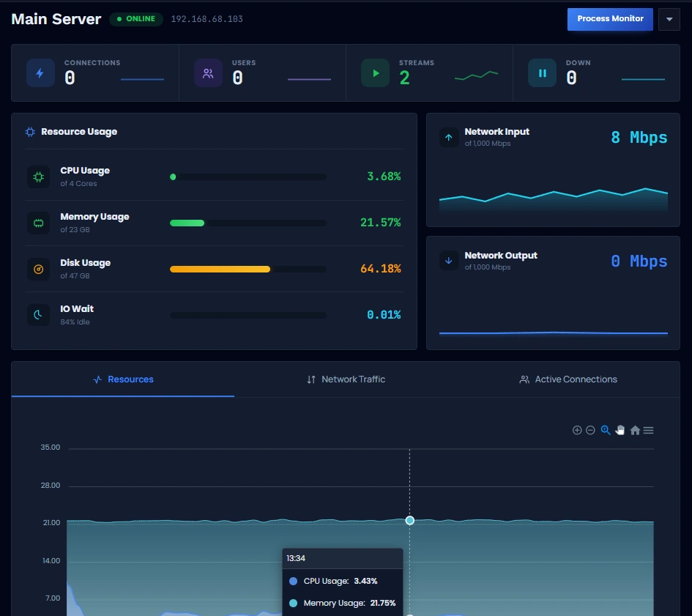
Task: Click the Disk Usage disc icon
Action: (x=38, y=269)
